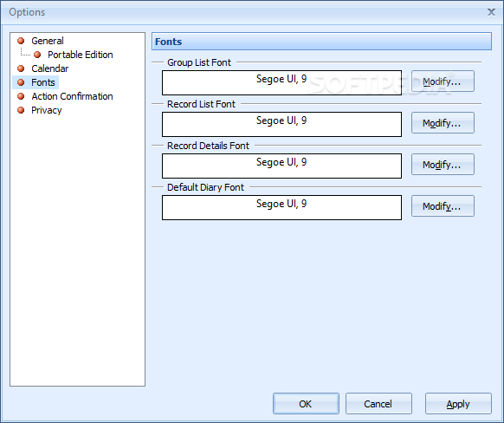The width and height of the screenshot is (504, 423).
Task: Click the Record List Font preview box
Action: coord(281,124)
